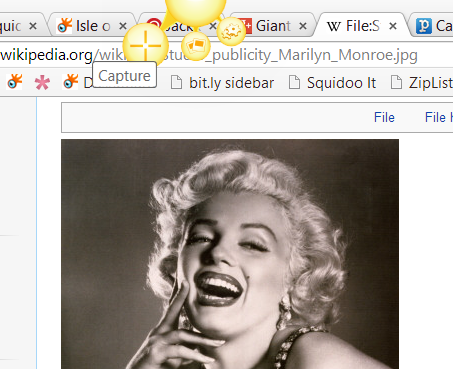Screen dimensions: 453x369
Task: Click the Snagit Capture crosshair button
Action: click(x=146, y=45)
